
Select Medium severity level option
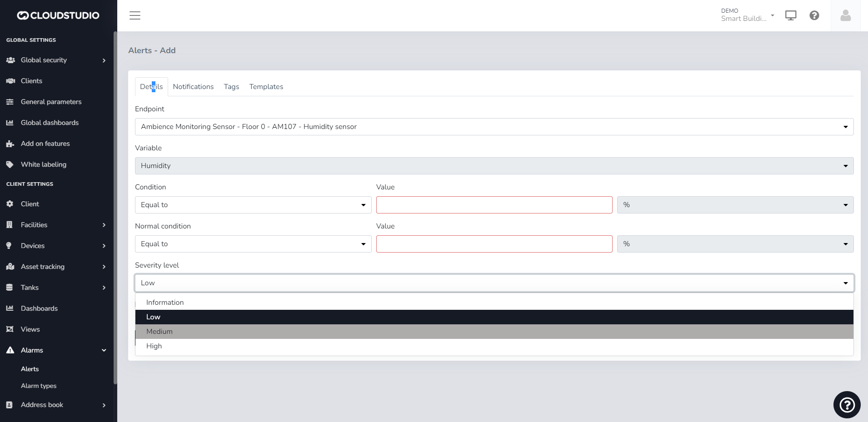click(160, 332)
